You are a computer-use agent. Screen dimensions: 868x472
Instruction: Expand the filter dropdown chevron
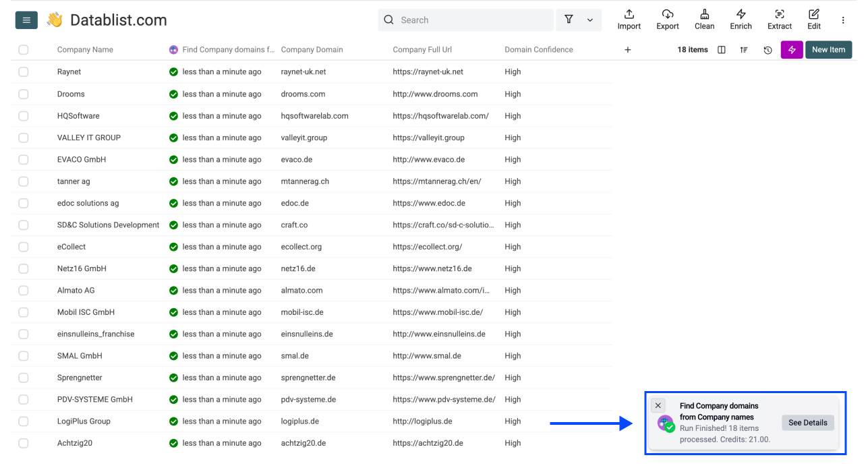pyautogui.click(x=590, y=20)
